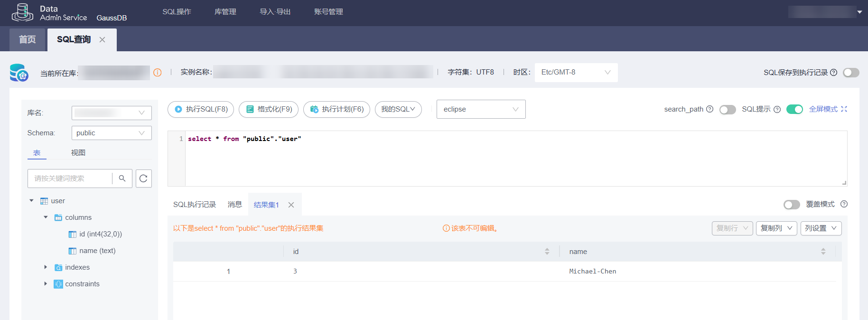The image size is (868, 320).
Task: Enable the search_path switch
Action: click(x=728, y=110)
